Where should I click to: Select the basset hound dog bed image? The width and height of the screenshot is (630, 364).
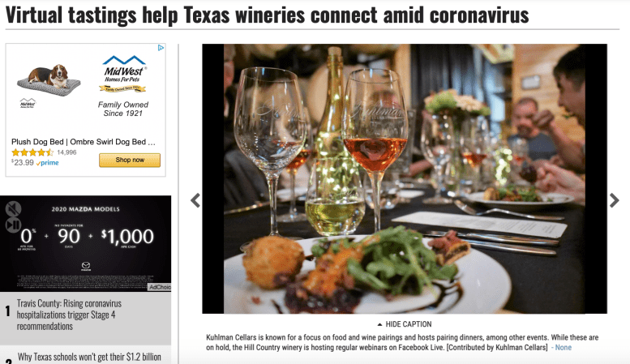coord(49,79)
